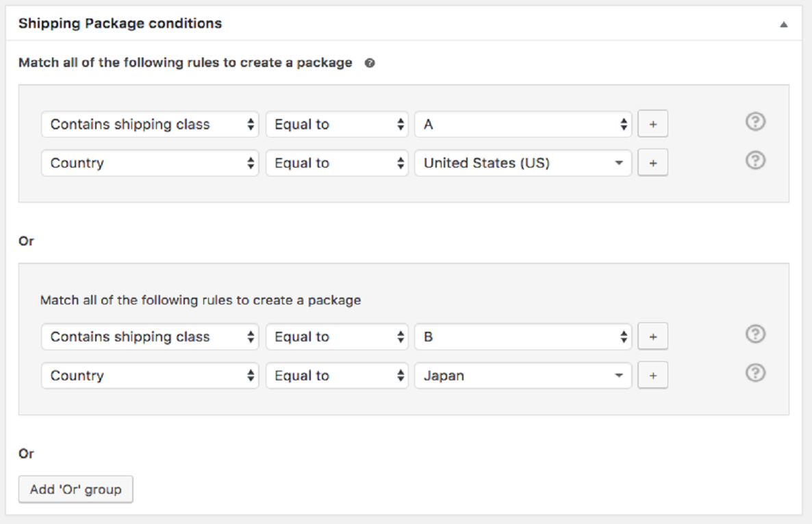
Task: Open the Equal to operator dropdown in the first rule
Action: [x=337, y=123]
